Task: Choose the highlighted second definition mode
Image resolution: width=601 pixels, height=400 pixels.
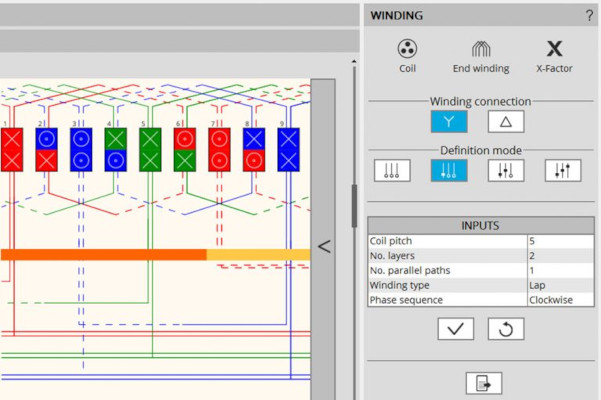Action: pyautogui.click(x=449, y=171)
